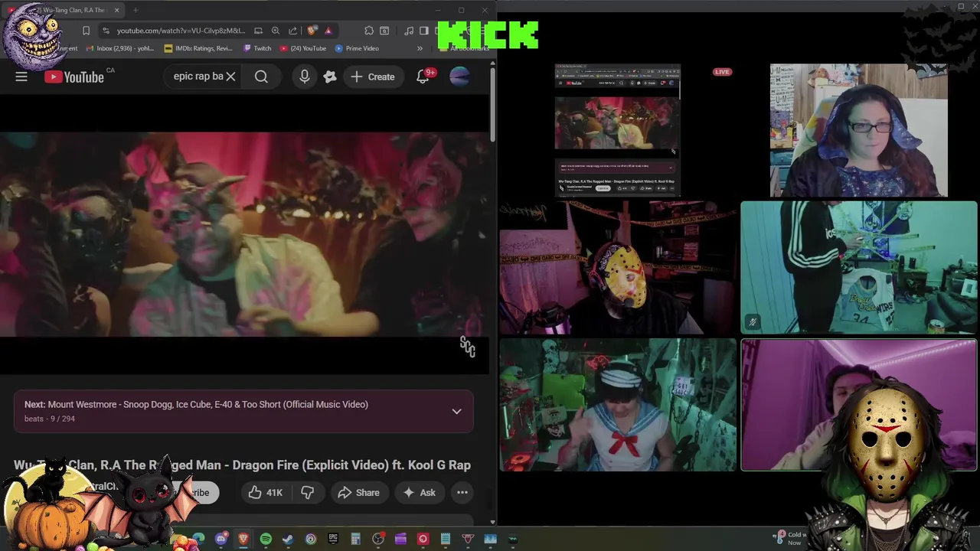Click Next: Mount Westmore video title
Screen dimensions: 980x551
pyautogui.click(x=196, y=404)
